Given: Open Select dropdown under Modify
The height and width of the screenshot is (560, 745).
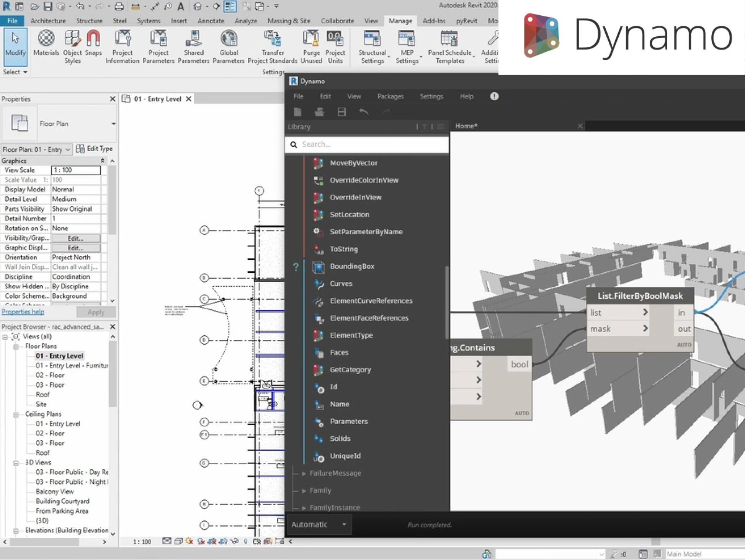Looking at the screenshot, I should tap(15, 72).
